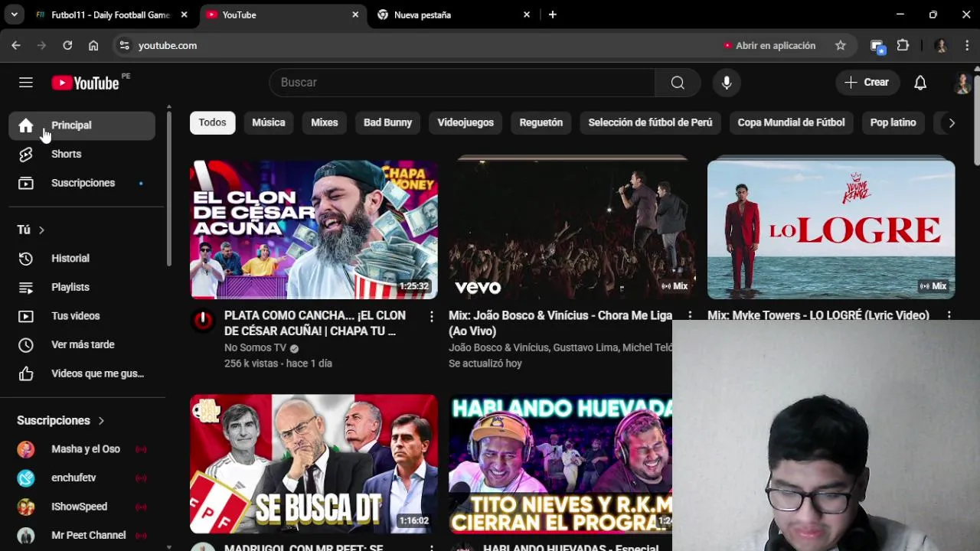The height and width of the screenshot is (551, 980).
Task: View site information icon in address bar
Action: [125, 46]
